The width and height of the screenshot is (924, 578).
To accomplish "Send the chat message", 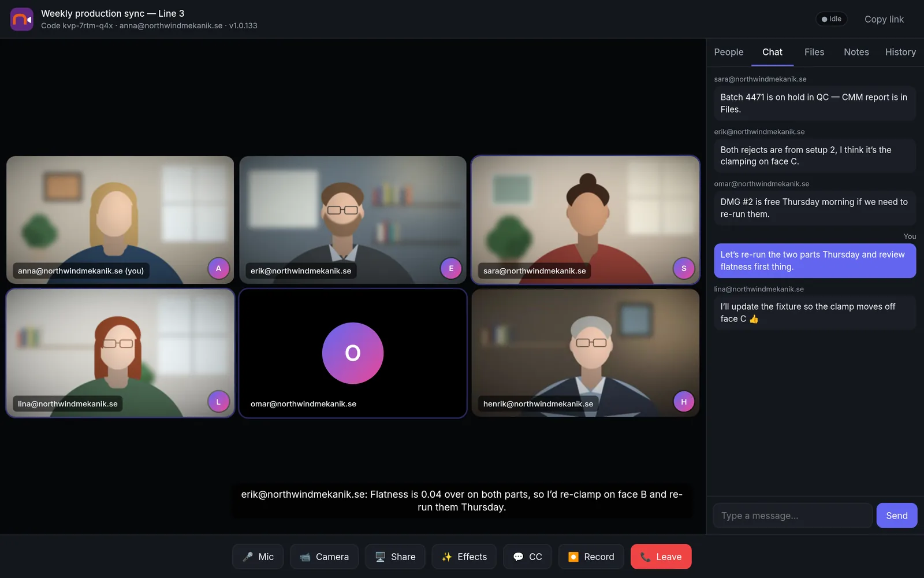I will point(897,516).
